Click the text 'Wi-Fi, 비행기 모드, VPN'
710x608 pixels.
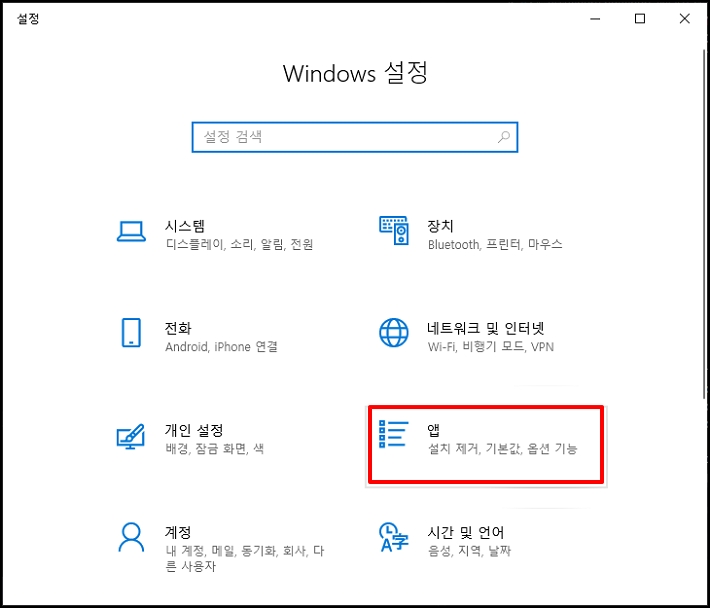tap(491, 347)
